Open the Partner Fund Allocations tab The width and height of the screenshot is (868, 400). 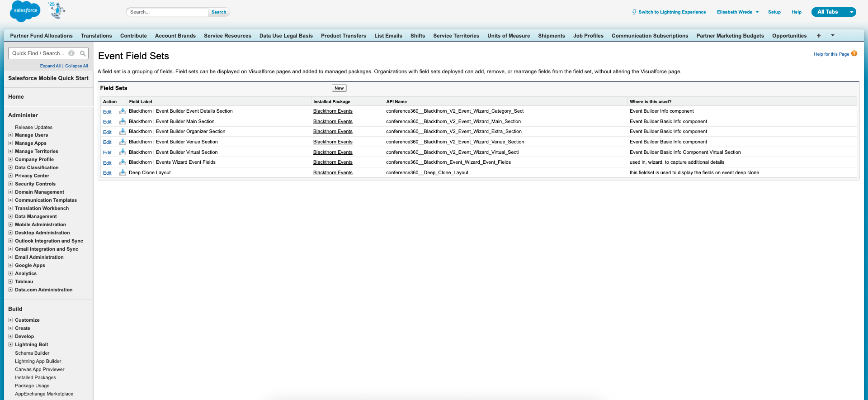tap(41, 36)
